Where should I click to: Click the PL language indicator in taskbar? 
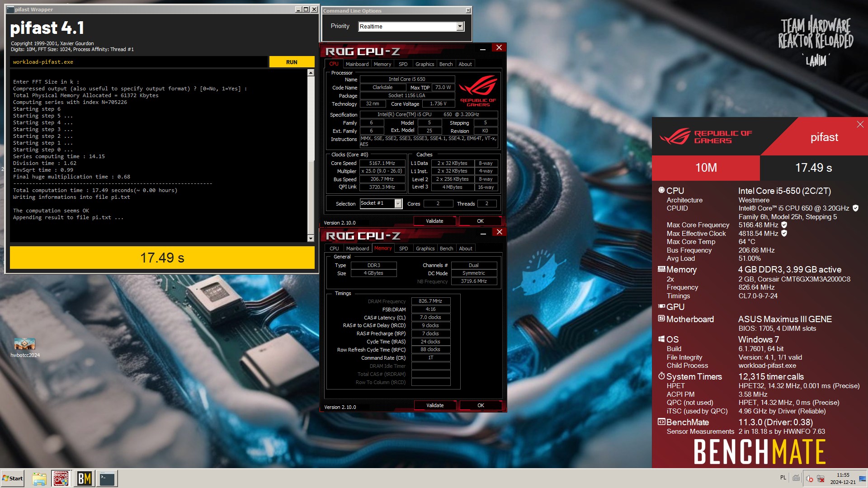(783, 478)
